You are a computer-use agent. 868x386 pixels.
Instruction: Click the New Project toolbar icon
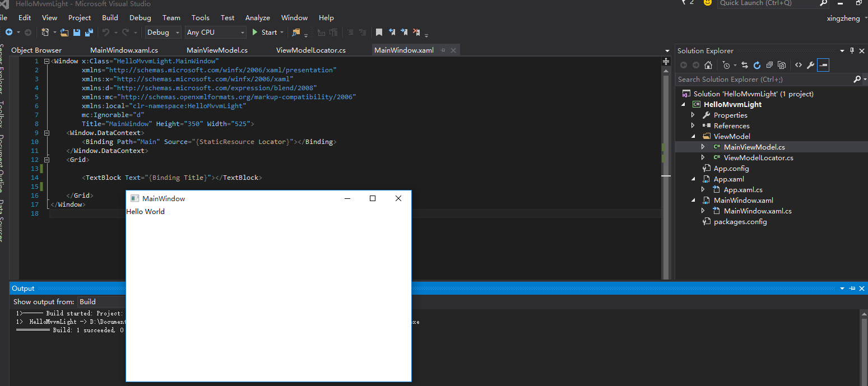coord(45,32)
